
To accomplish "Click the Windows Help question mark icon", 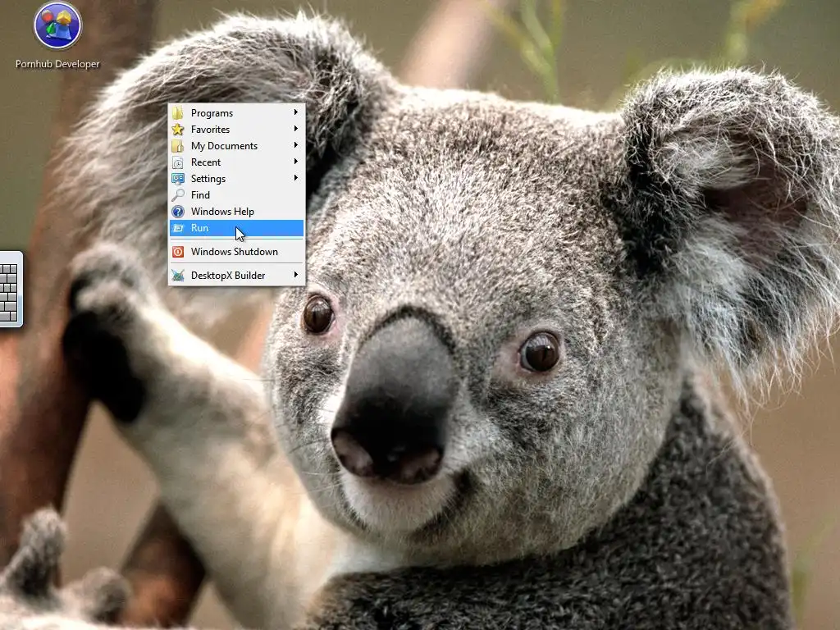I will (x=178, y=212).
